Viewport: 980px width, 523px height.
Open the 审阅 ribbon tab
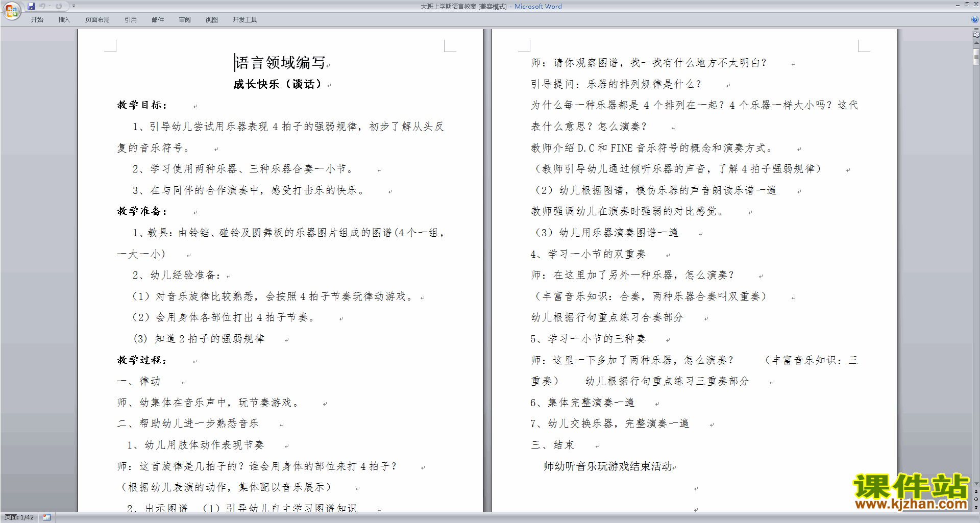185,20
